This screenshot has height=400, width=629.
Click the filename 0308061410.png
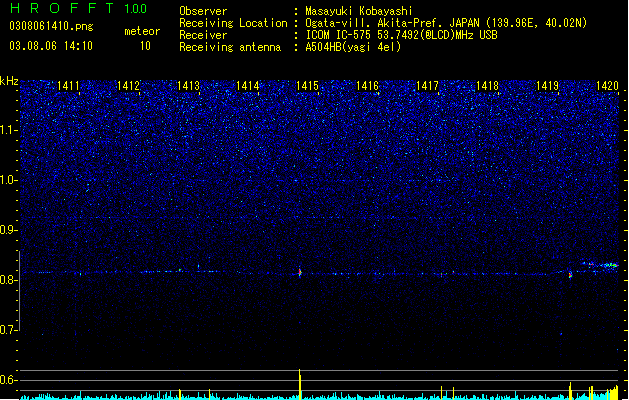point(51,26)
